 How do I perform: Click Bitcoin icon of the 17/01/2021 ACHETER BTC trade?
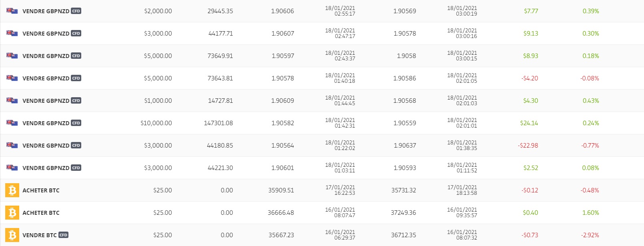pyautogui.click(x=12, y=190)
